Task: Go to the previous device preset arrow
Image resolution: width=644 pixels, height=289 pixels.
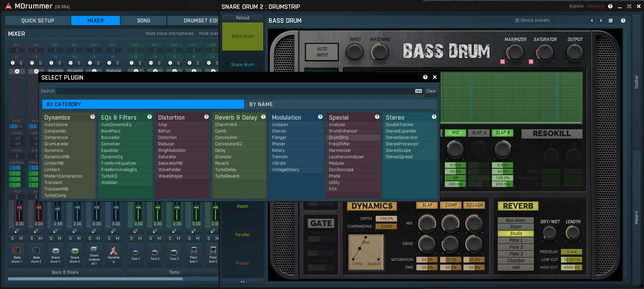Action: click(592, 21)
